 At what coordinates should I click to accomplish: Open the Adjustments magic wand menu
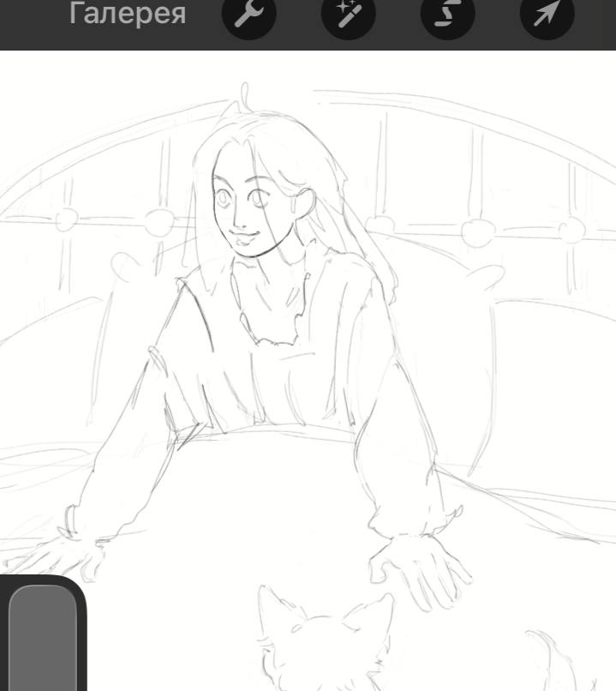click(349, 14)
